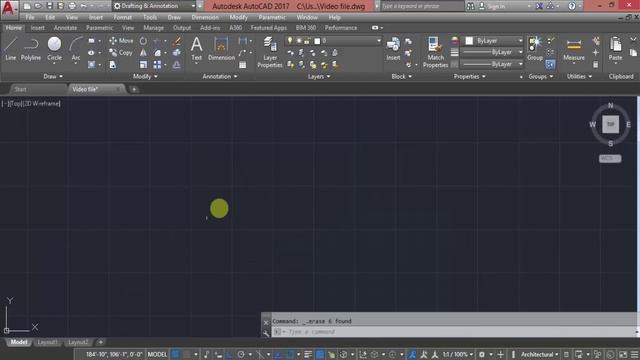Click the Rectangle tool in Draw panel
This screenshot has height=360, width=640.
91,41
